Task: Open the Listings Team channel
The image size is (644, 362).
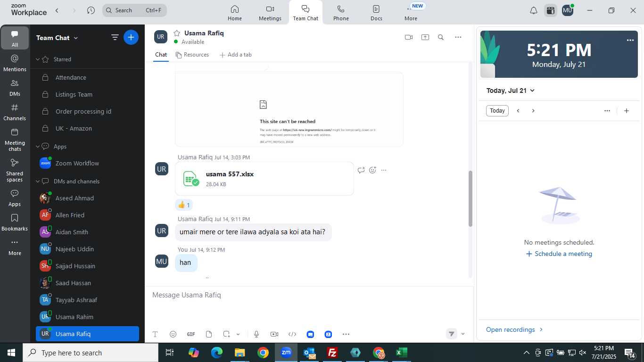Action: 87,94
